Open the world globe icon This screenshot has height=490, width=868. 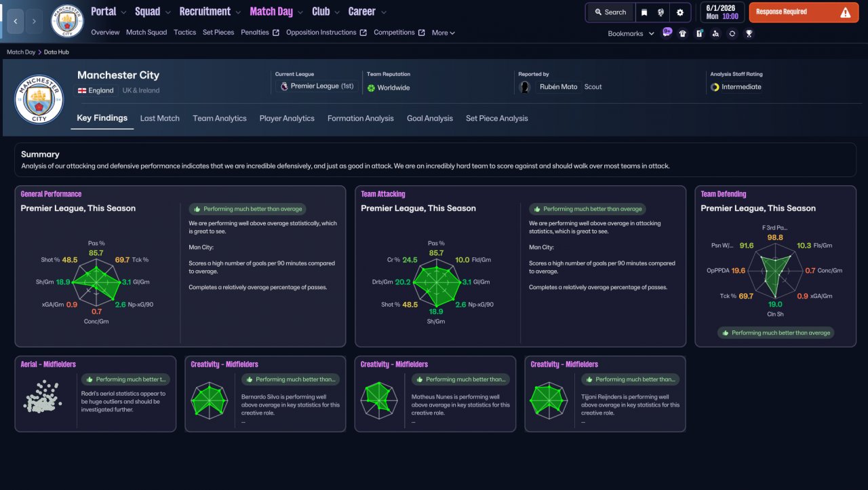point(661,12)
